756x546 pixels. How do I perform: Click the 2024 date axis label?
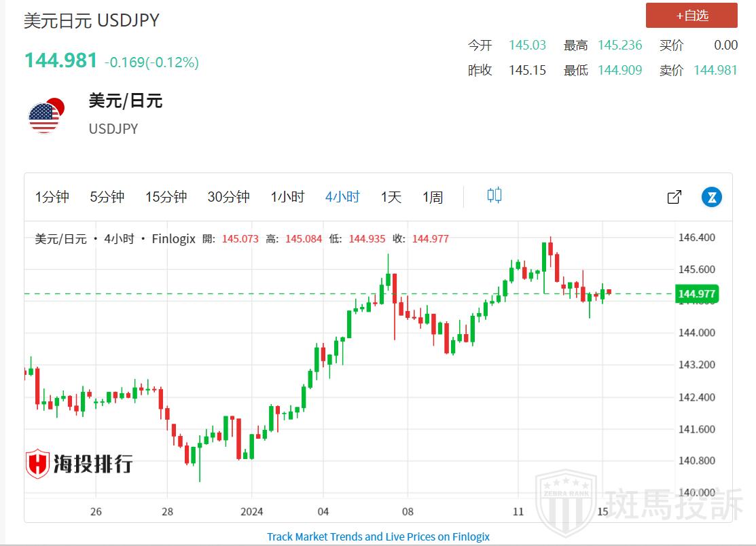click(x=252, y=512)
